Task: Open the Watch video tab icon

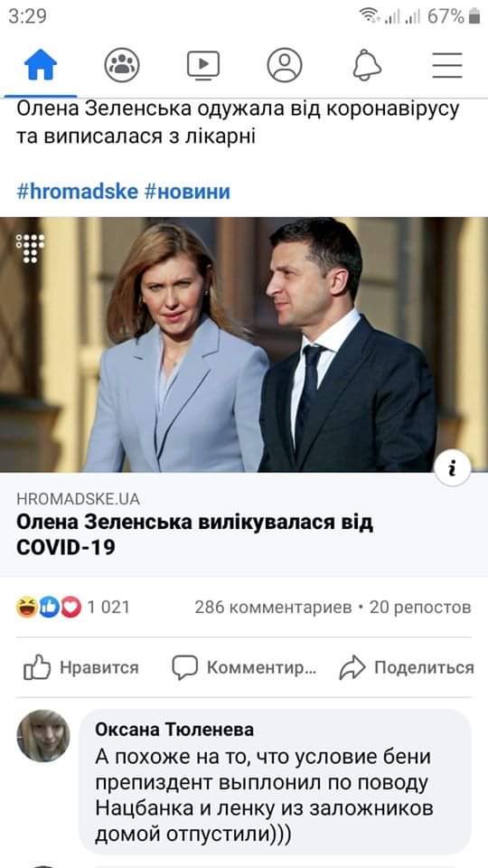Action: [x=203, y=65]
